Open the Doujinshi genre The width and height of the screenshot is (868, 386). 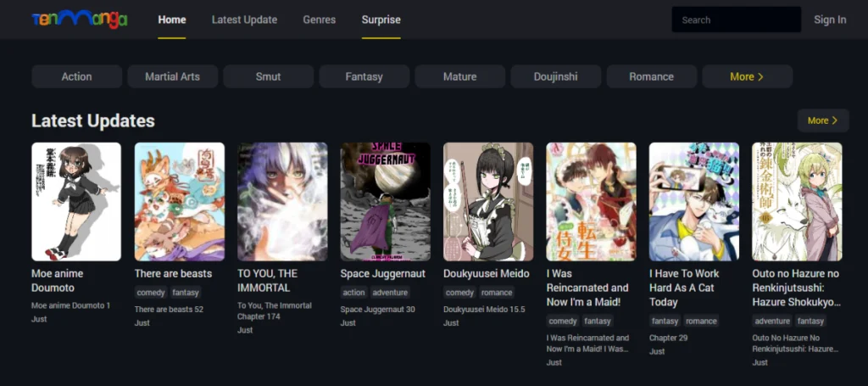pos(556,76)
